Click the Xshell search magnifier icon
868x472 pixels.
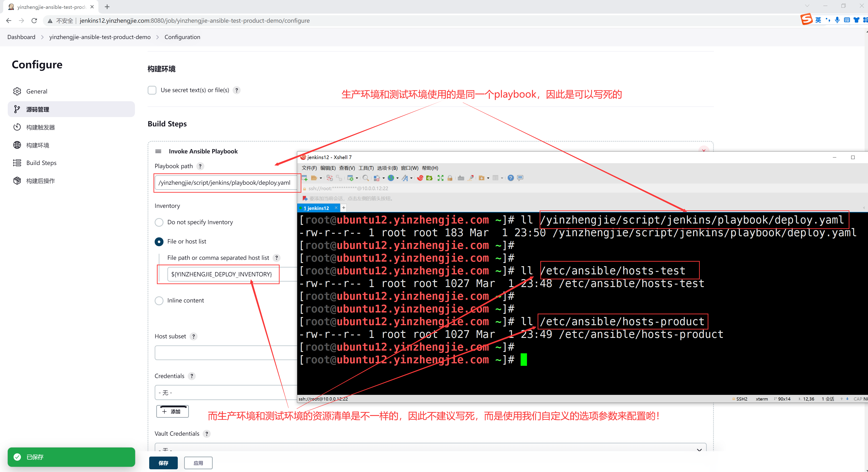pos(365,178)
